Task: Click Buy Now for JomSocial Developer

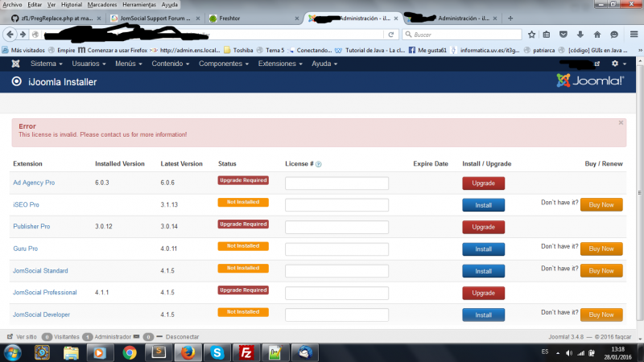Action: [601, 315]
